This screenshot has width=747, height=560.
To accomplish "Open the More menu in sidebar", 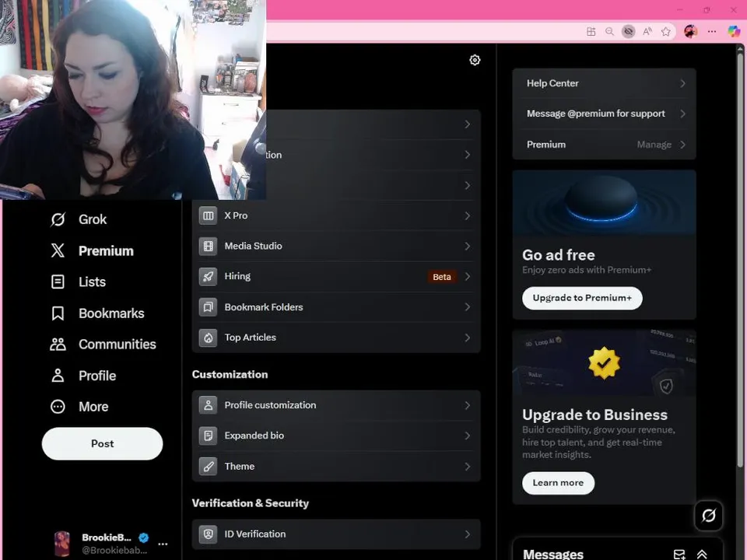I will click(x=79, y=407).
